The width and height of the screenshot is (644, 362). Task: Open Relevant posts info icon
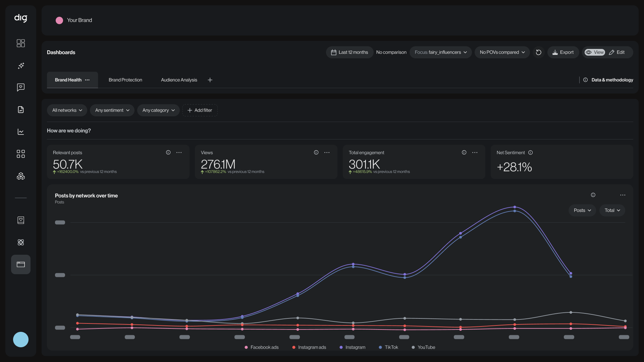pos(168,153)
